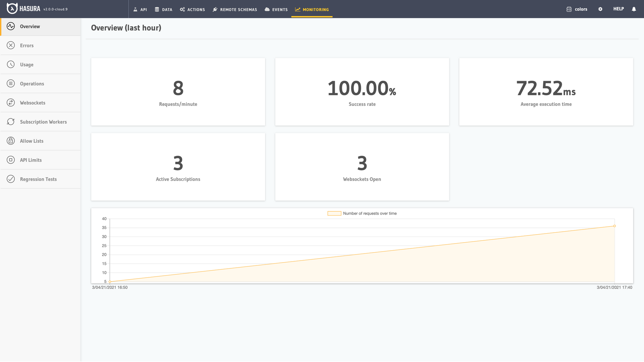
Task: Click the chart's last data point
Action: tap(614, 226)
